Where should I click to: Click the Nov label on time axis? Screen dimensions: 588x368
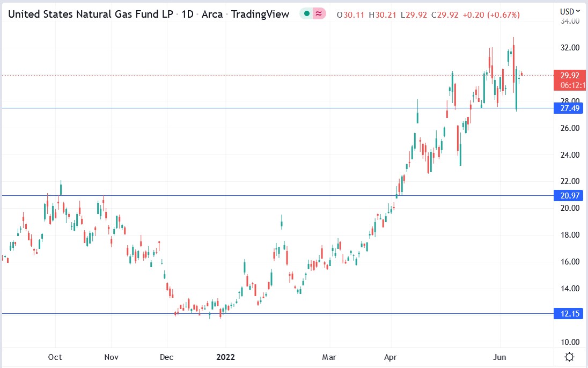[112, 357]
